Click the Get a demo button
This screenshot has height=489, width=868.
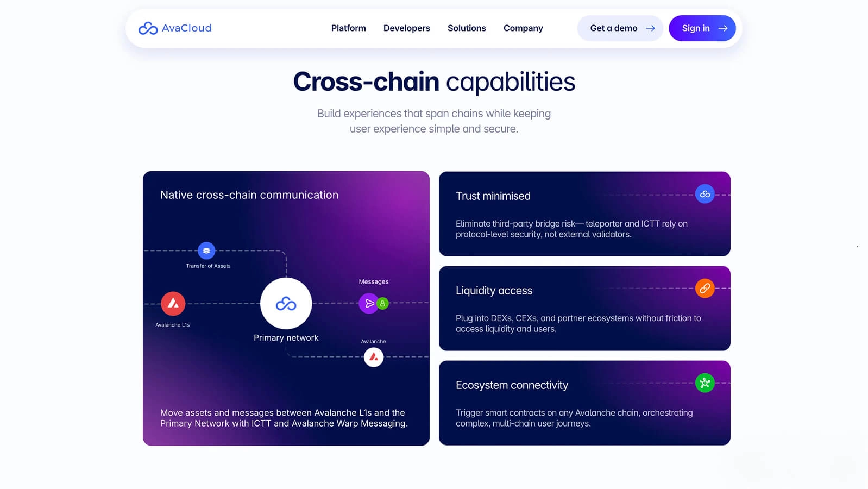coord(620,28)
